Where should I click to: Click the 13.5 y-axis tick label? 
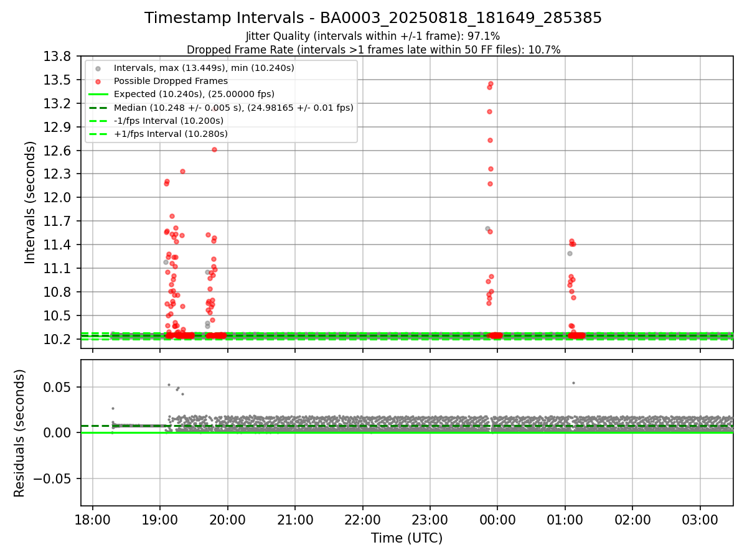[58, 80]
